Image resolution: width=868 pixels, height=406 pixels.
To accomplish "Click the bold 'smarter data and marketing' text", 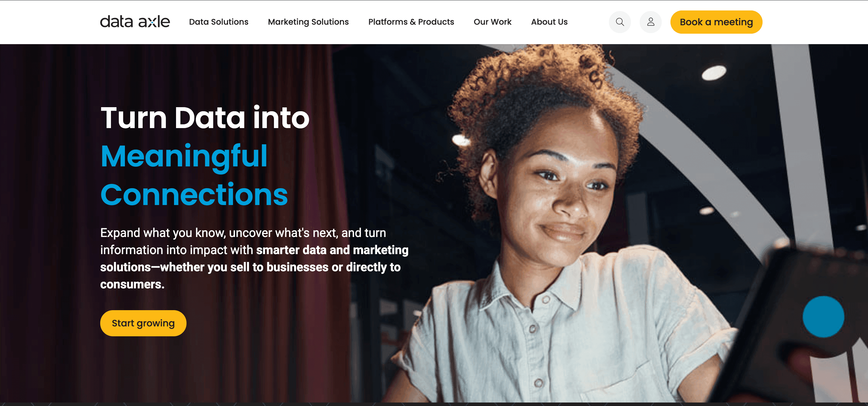I will tap(332, 250).
